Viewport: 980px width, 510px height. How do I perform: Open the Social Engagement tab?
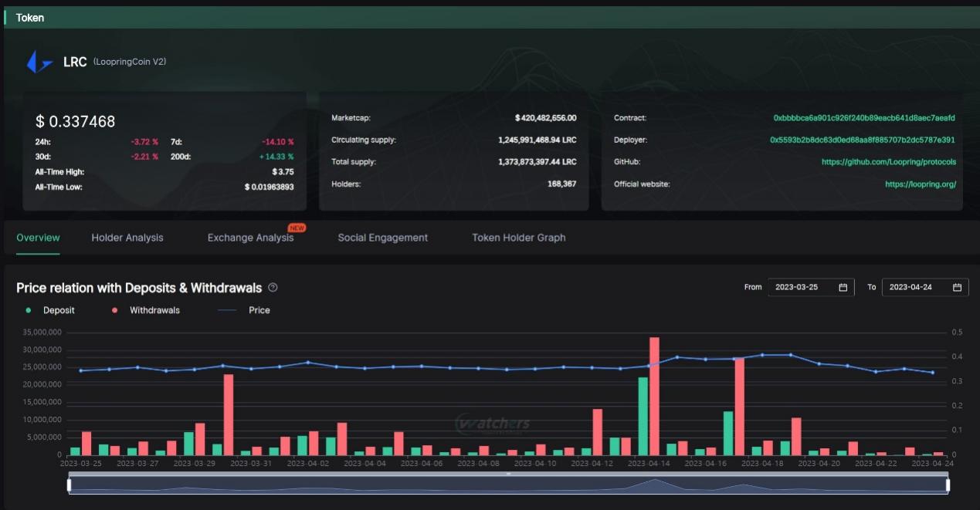[x=382, y=238]
